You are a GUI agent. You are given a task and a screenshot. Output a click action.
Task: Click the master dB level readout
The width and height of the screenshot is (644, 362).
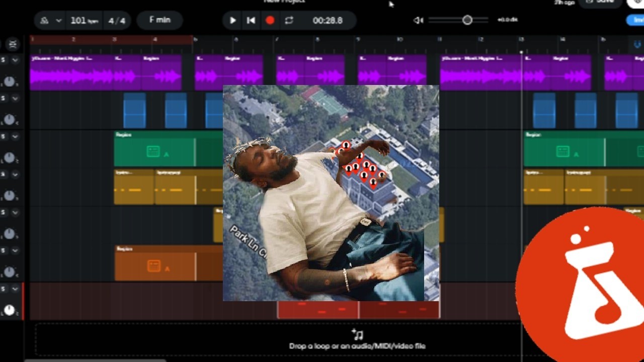[507, 20]
